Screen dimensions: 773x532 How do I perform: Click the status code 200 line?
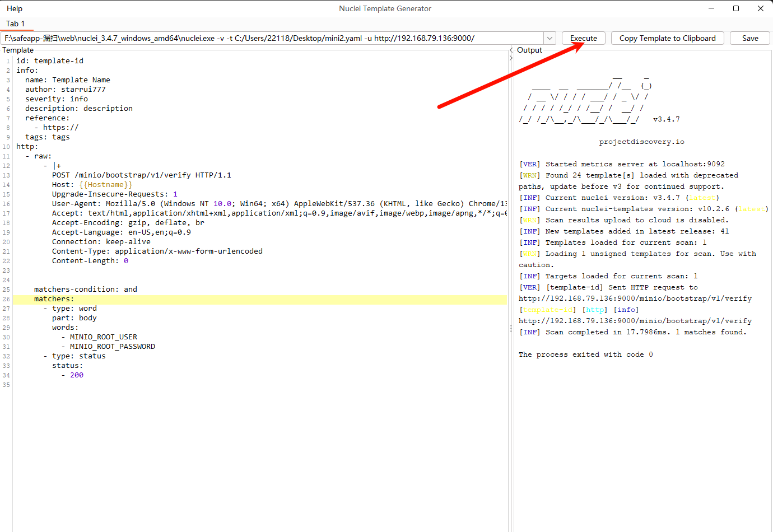77,375
